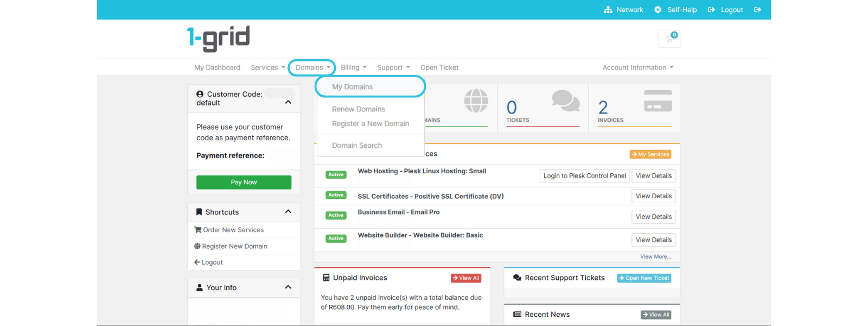Click the far-right sign-out arrow icon
This screenshot has width=868, height=326.
tap(757, 10)
